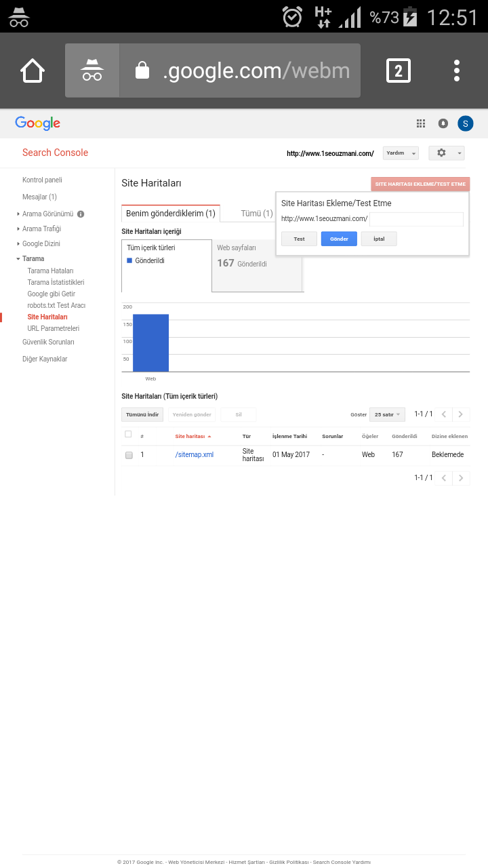Open Tarama İstatistikleri

(56, 283)
